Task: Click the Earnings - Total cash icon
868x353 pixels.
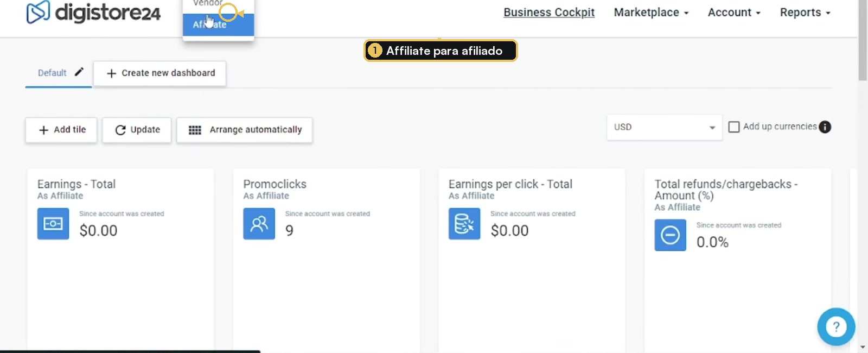Action: (53, 224)
